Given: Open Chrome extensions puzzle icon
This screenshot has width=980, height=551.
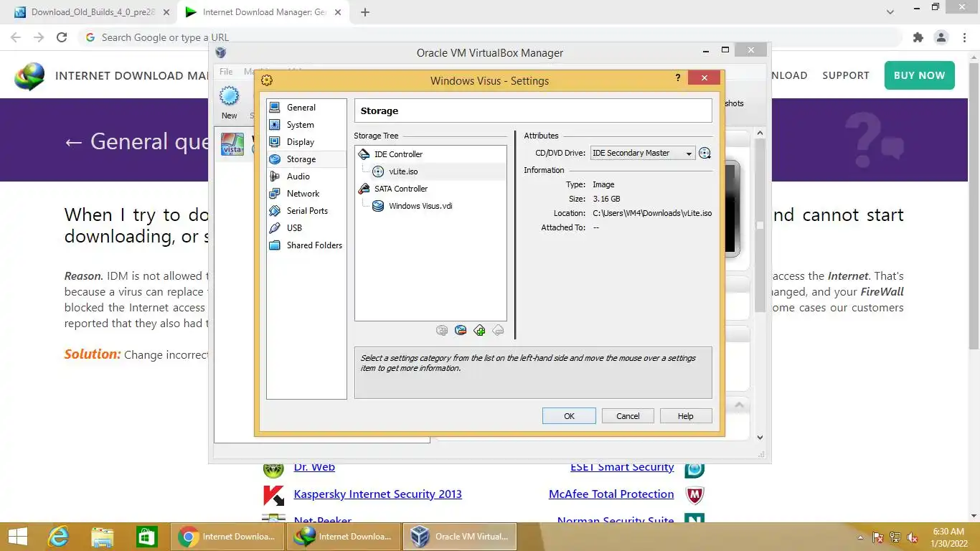Looking at the screenshot, I should pos(918,37).
